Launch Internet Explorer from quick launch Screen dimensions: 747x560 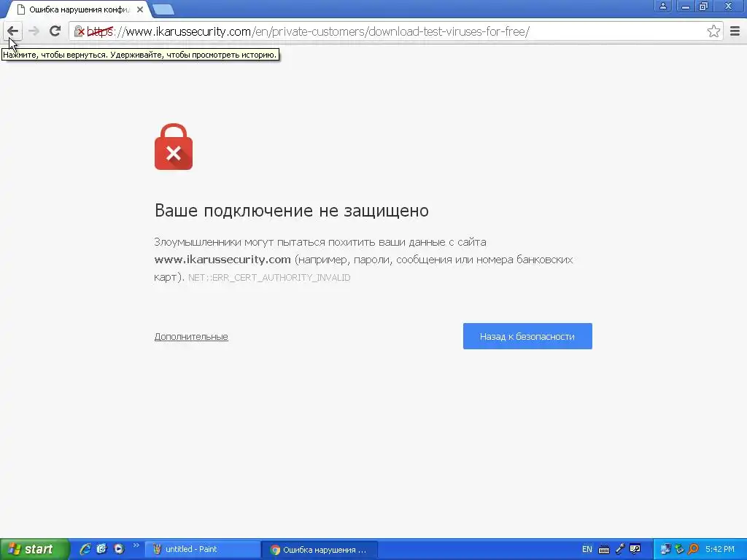click(x=85, y=549)
